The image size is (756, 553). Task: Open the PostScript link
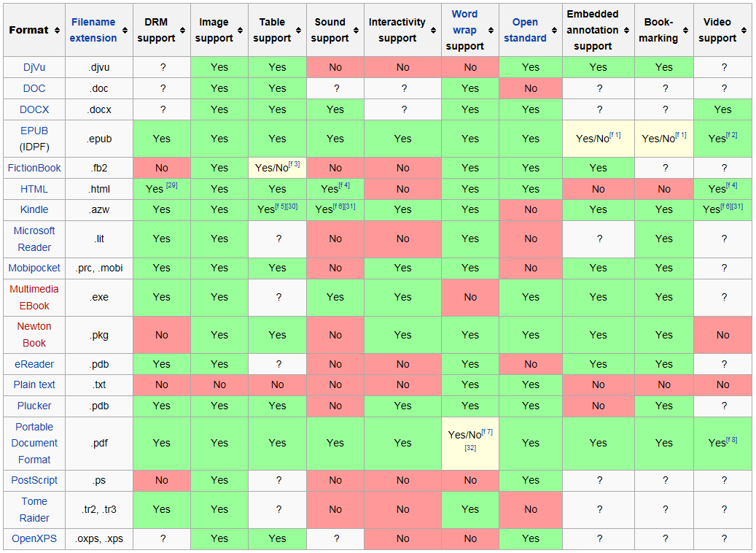click(x=34, y=480)
